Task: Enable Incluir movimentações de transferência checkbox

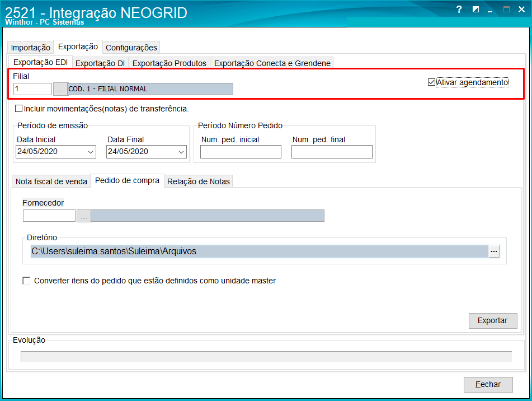Action: pos(19,109)
